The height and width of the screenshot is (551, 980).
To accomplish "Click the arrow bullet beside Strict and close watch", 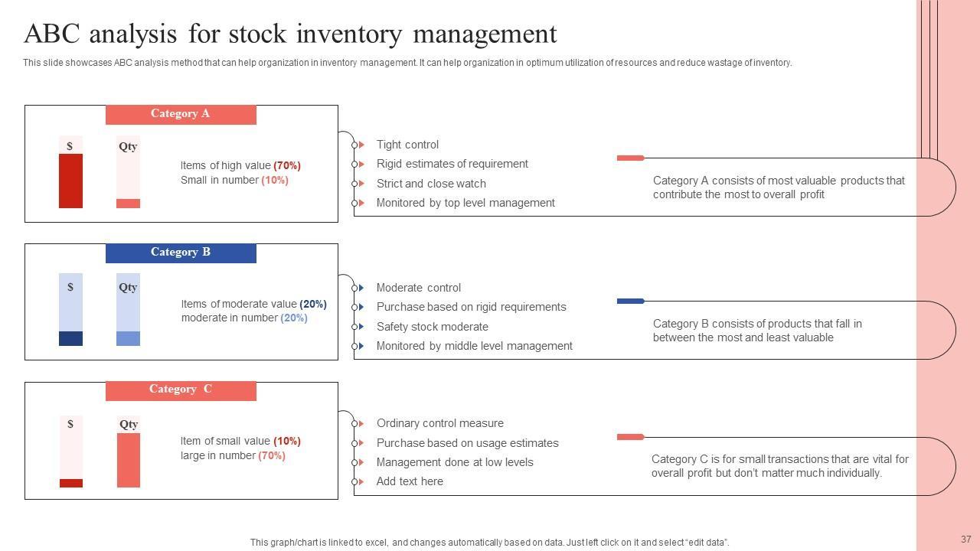I will pyautogui.click(x=361, y=184).
